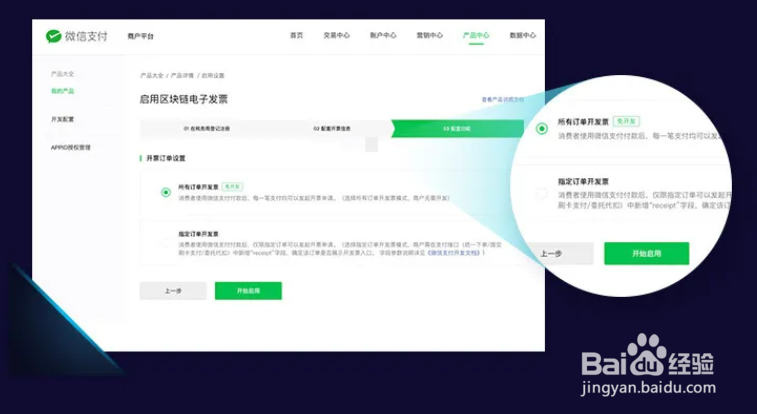Image resolution: width=757 pixels, height=414 pixels.
Task: Select the 指定订单开发票 radio on the main page
Action: (166, 243)
